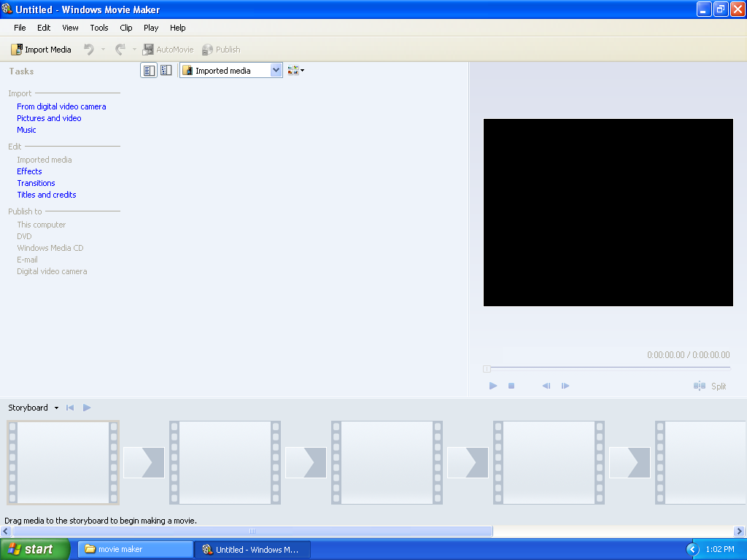Click the DVD publish option
The height and width of the screenshot is (560, 747).
point(24,237)
